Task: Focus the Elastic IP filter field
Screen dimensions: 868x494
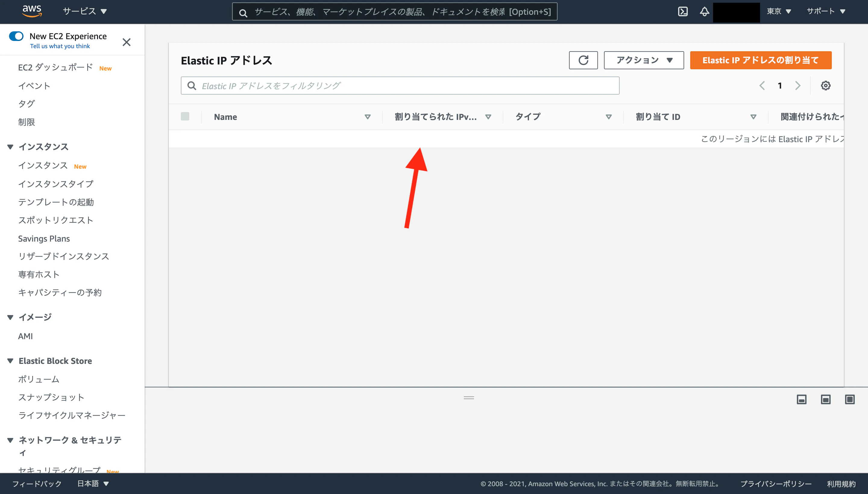Action: coord(400,86)
